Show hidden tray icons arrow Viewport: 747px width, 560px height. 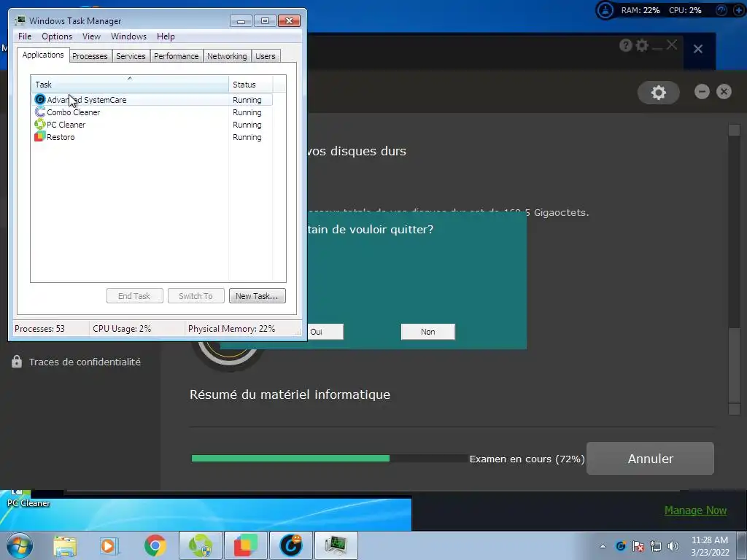click(603, 546)
